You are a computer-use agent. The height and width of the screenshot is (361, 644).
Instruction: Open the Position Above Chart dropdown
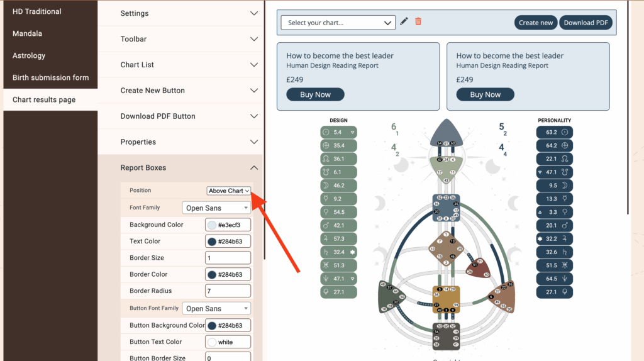point(229,191)
